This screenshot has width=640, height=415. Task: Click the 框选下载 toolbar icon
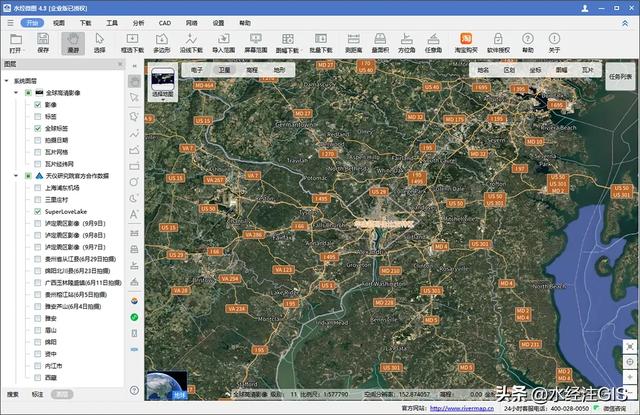[x=133, y=41]
